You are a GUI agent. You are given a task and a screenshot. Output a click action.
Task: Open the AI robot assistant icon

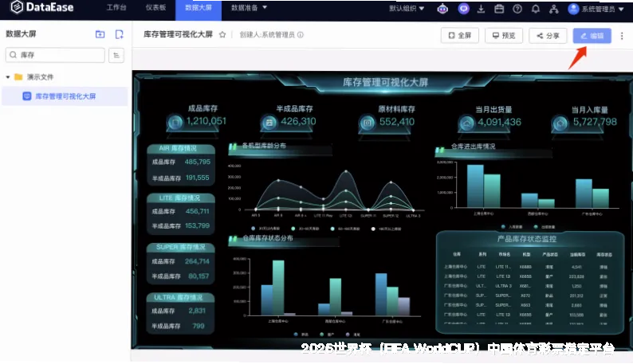pyautogui.click(x=442, y=9)
